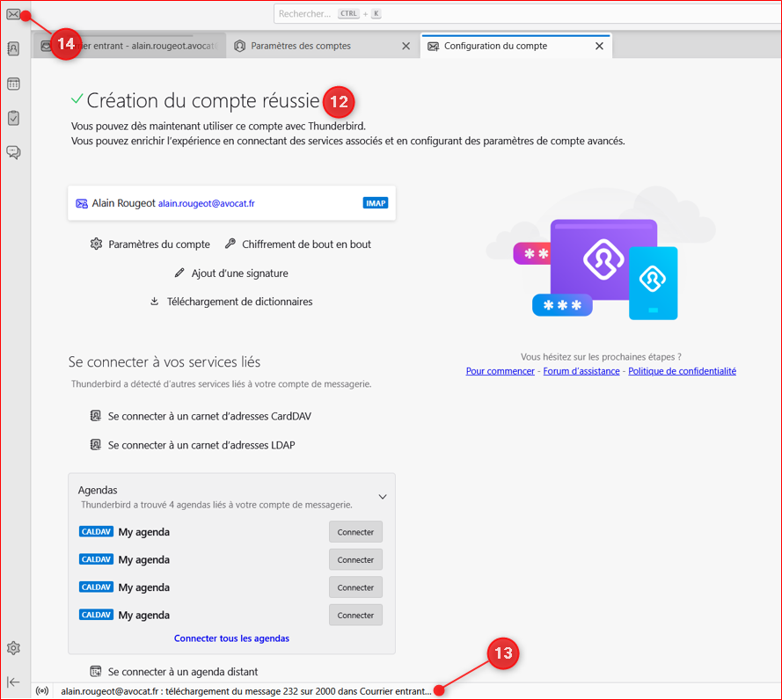Click the LDAP address book icon
The image size is (782, 700).
(x=95, y=445)
